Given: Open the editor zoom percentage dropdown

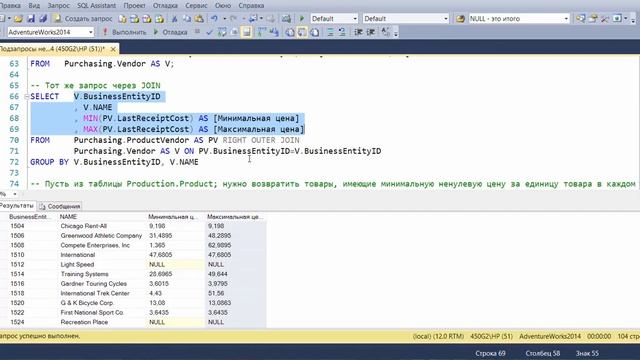Looking at the screenshot, I should pos(15,194).
